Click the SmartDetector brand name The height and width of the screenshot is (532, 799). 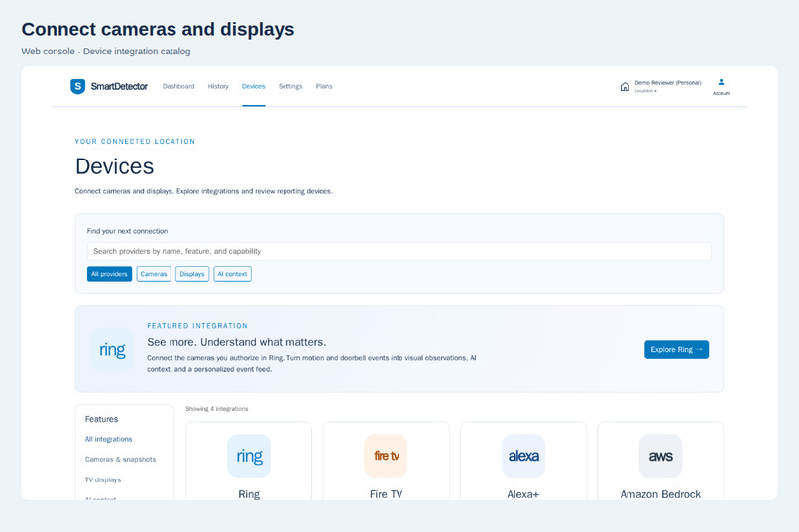click(x=119, y=86)
